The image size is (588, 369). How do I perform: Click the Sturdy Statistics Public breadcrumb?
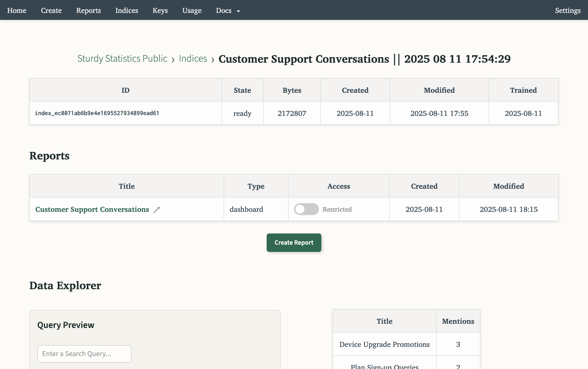(x=122, y=59)
